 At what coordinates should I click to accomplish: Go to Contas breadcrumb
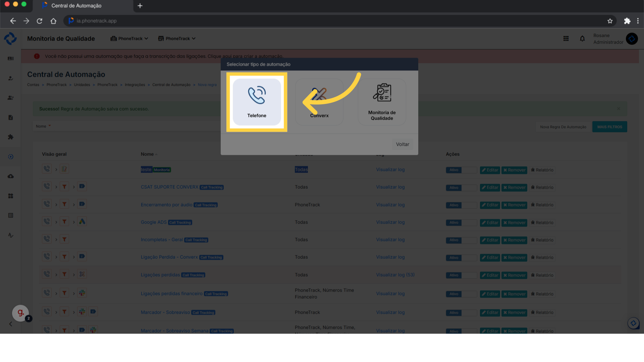[x=33, y=85]
